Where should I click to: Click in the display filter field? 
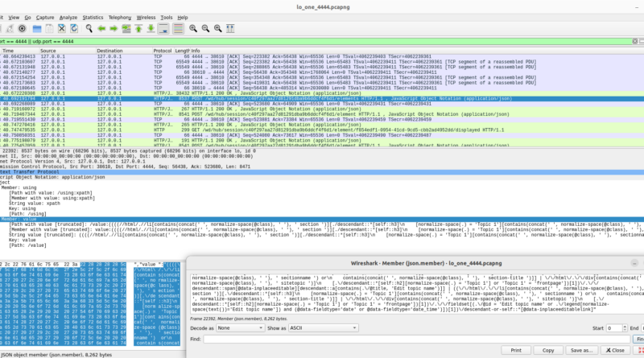pyautogui.click(x=316, y=42)
